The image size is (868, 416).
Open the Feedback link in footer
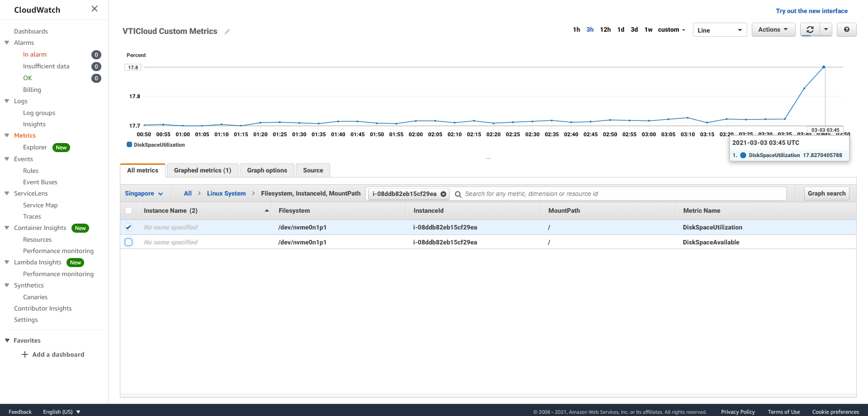point(20,411)
